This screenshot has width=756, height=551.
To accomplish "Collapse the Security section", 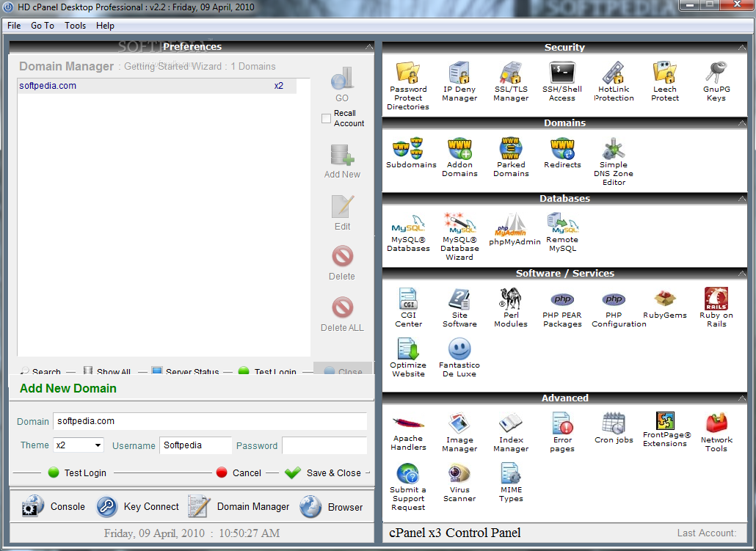I will coord(741,47).
